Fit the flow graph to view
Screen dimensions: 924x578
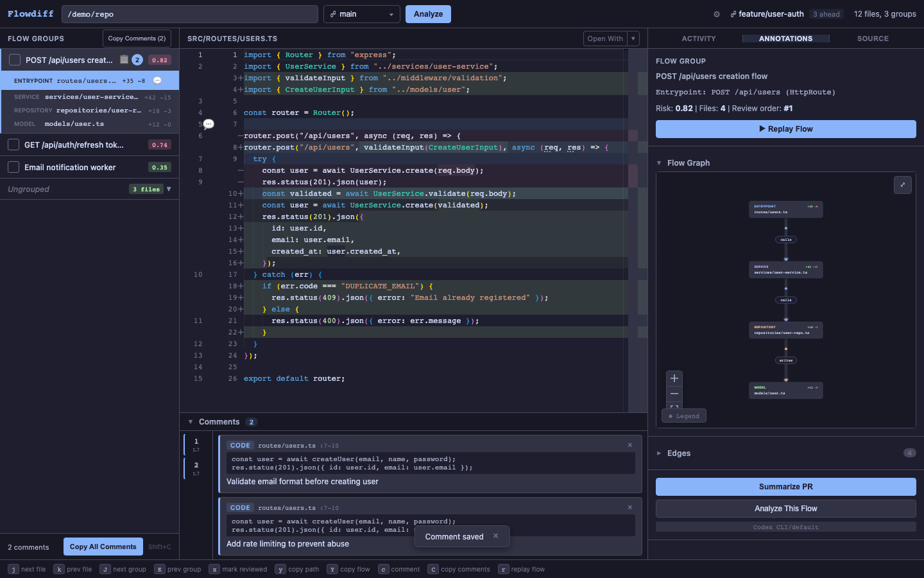(x=674, y=406)
